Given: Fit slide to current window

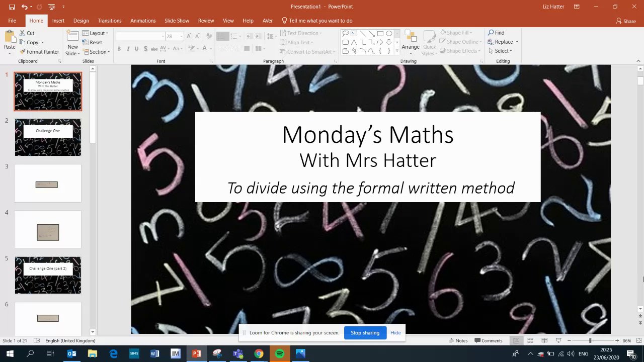Looking at the screenshot, I should click(639, 340).
